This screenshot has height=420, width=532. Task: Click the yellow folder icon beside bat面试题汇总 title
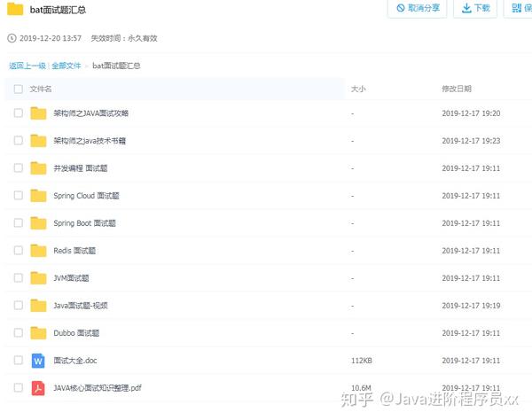point(15,9)
